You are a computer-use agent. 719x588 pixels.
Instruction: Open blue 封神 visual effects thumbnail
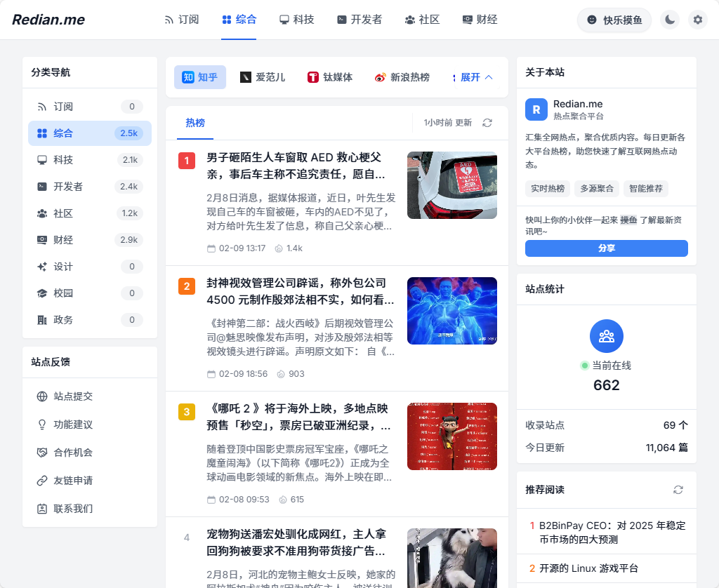(452, 311)
